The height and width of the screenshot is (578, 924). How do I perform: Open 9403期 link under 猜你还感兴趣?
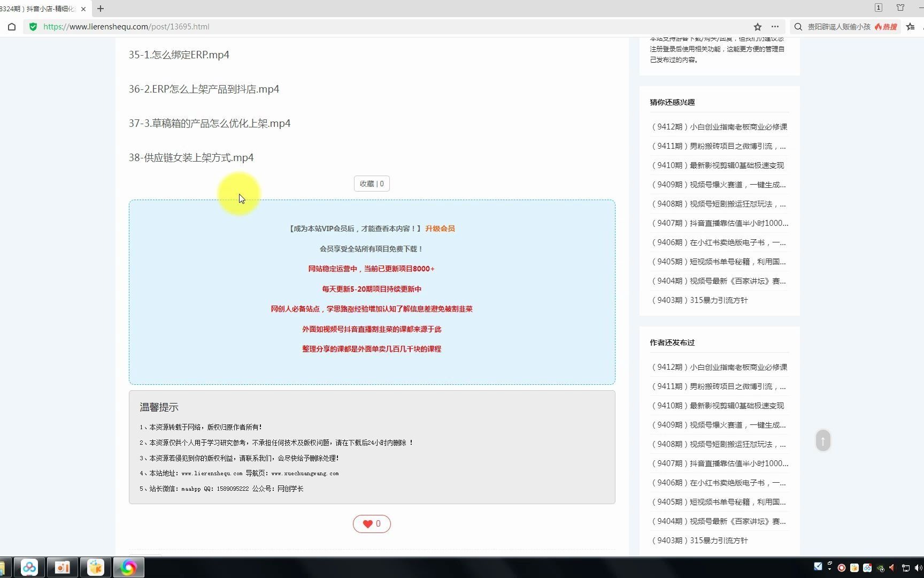(699, 300)
